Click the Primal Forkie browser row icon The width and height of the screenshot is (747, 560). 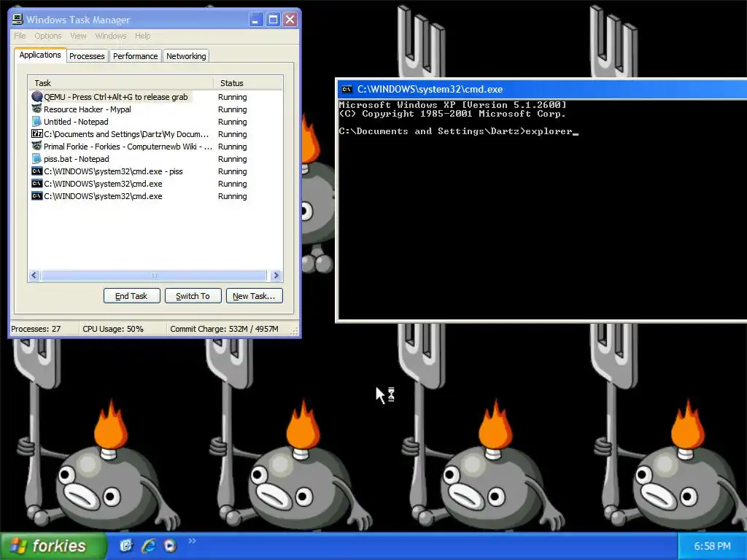click(x=37, y=146)
